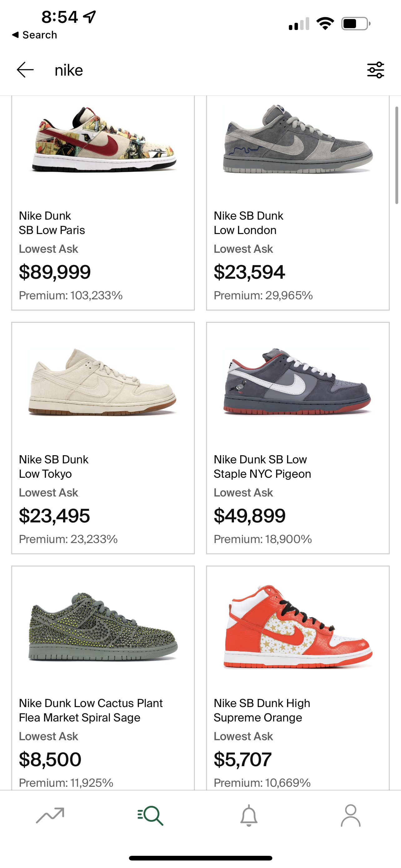Viewport: 401px width, 868px height.
Task: Return to Search via status bar link
Action: click(34, 35)
